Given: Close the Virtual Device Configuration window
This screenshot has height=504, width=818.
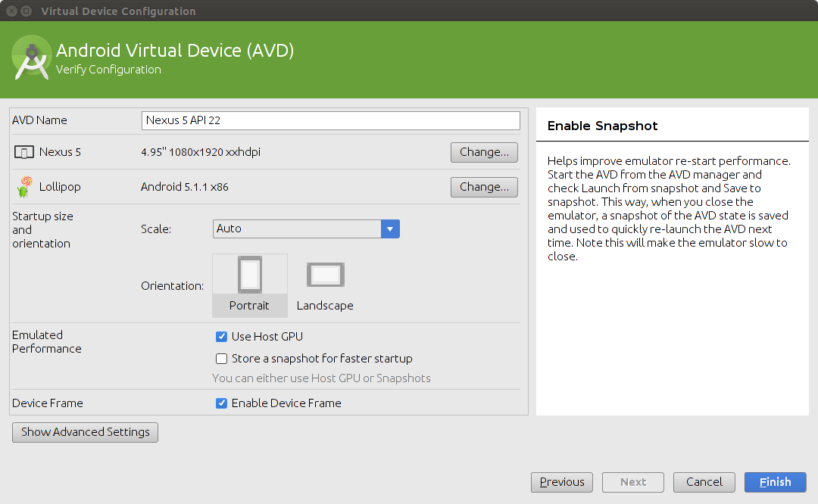Looking at the screenshot, I should [x=12, y=11].
